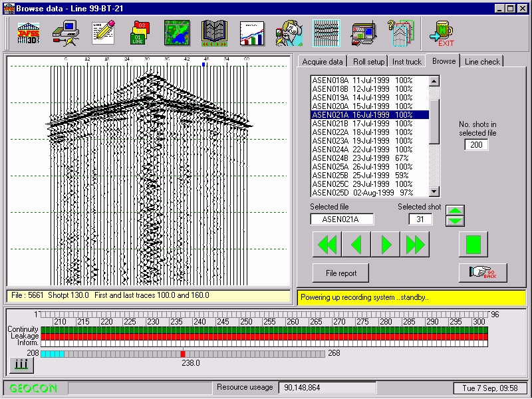The image size is (532, 399).
Task: Switch to the Roll setup tab
Action: (x=368, y=62)
